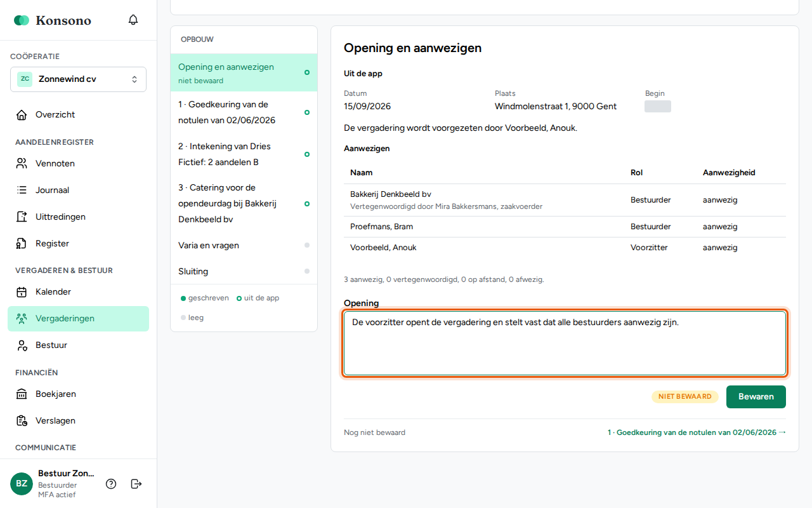The height and width of the screenshot is (508, 812).
Task: Open help via the question mark icon
Action: pyautogui.click(x=111, y=484)
